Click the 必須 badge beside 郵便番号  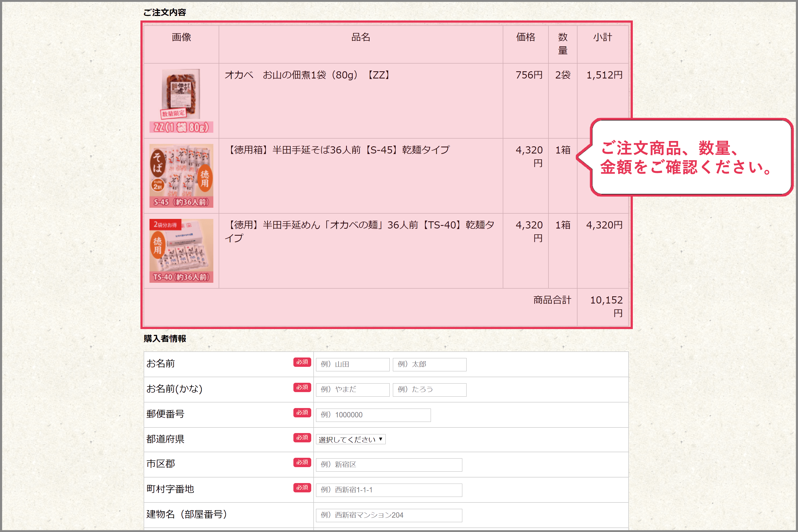[x=302, y=413]
